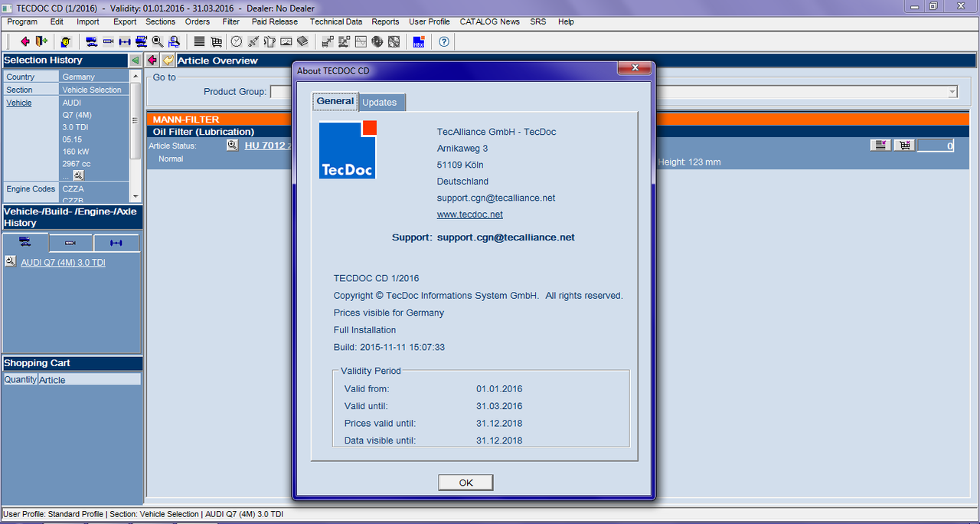This screenshot has width=980, height=524.
Task: Click the clock toolbar icon
Action: click(x=237, y=41)
